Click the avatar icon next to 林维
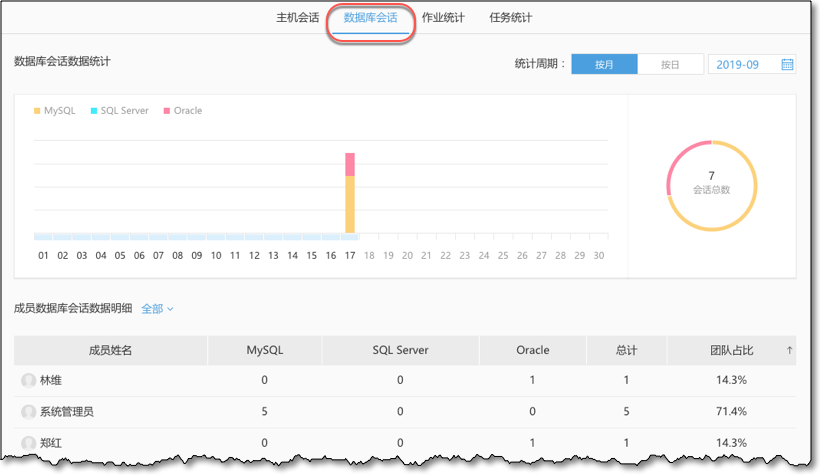This screenshot has width=820, height=475. click(28, 380)
